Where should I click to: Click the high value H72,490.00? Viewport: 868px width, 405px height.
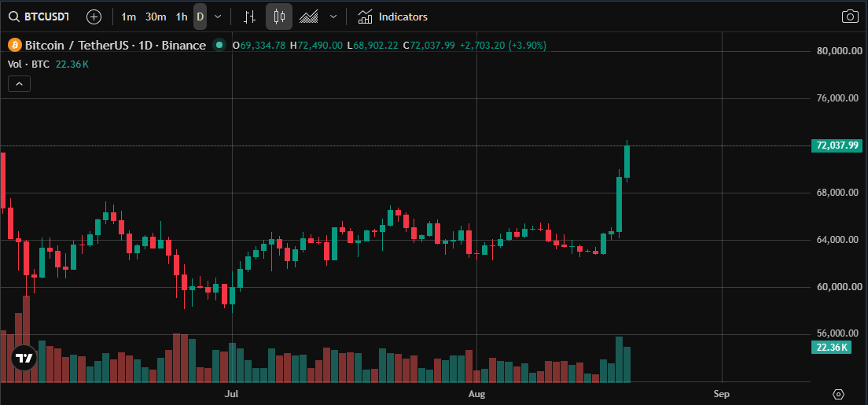pyautogui.click(x=316, y=46)
